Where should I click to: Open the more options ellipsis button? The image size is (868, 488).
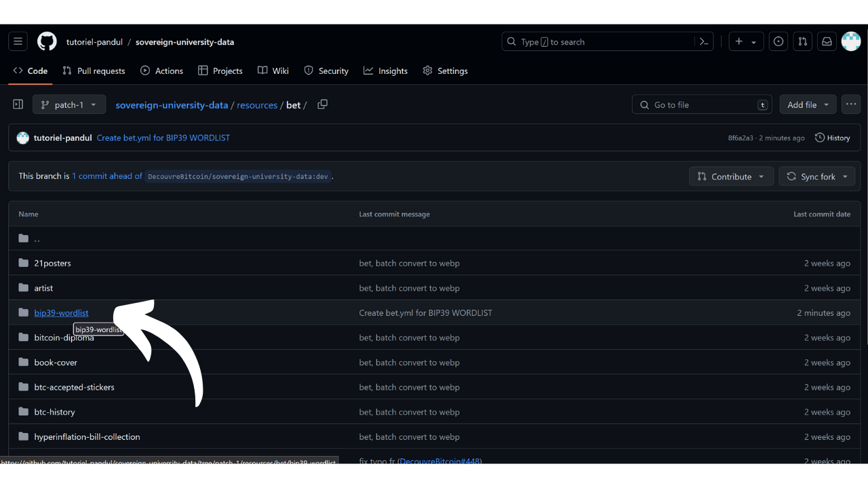[x=850, y=104]
